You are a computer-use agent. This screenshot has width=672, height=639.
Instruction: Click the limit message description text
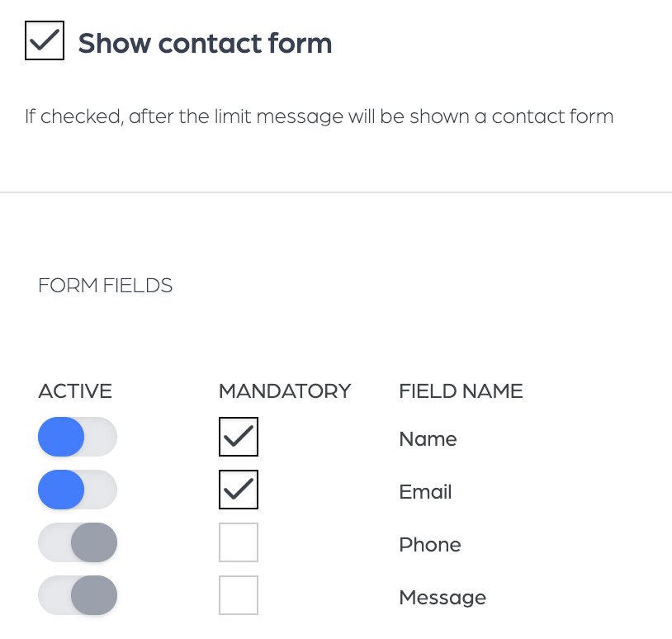pos(319,116)
